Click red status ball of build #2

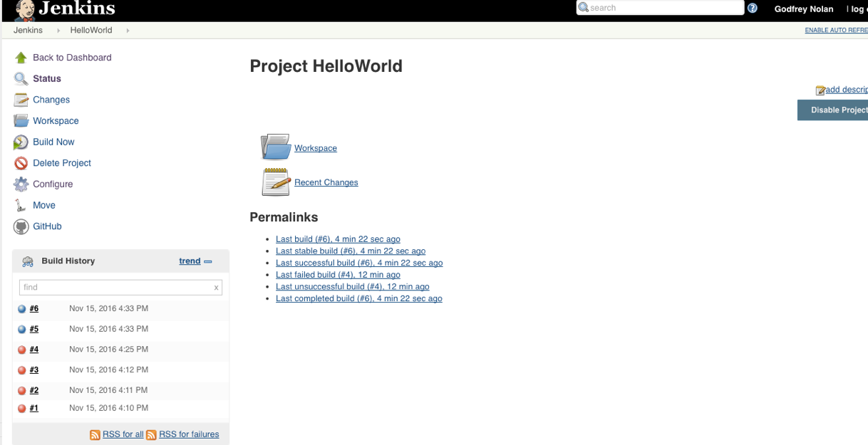tap(22, 391)
